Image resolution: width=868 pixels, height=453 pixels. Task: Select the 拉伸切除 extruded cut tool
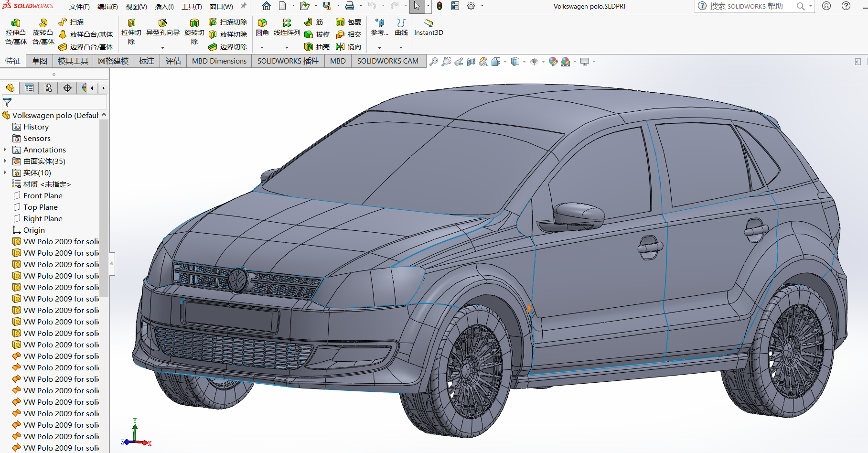131,32
